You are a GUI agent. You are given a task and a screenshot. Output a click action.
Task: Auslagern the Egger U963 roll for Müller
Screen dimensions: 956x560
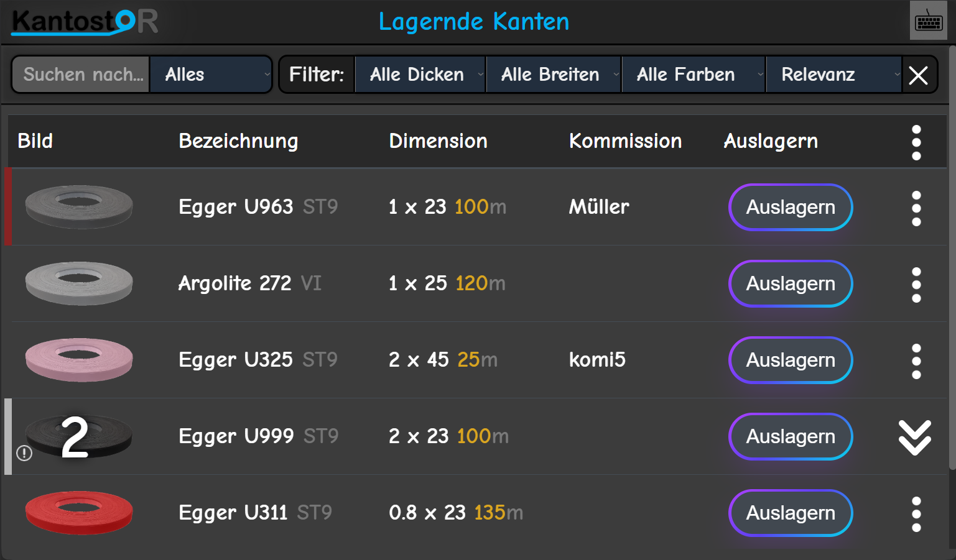click(x=790, y=208)
